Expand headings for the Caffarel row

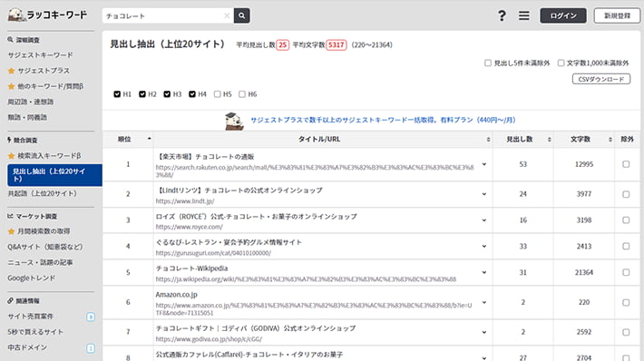[484, 358]
